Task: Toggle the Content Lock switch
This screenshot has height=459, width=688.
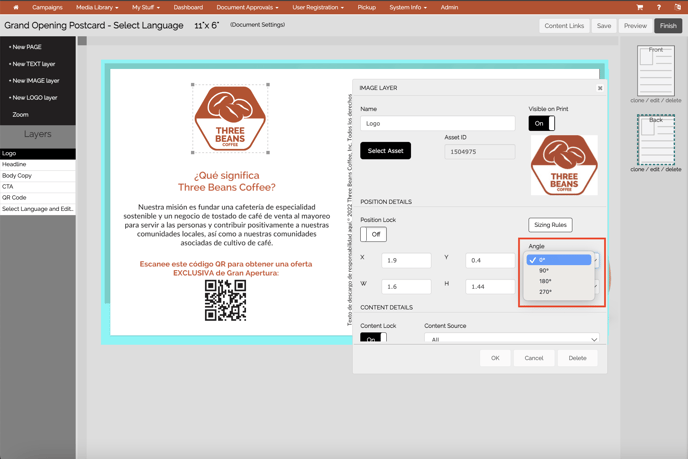Action: tap(373, 337)
